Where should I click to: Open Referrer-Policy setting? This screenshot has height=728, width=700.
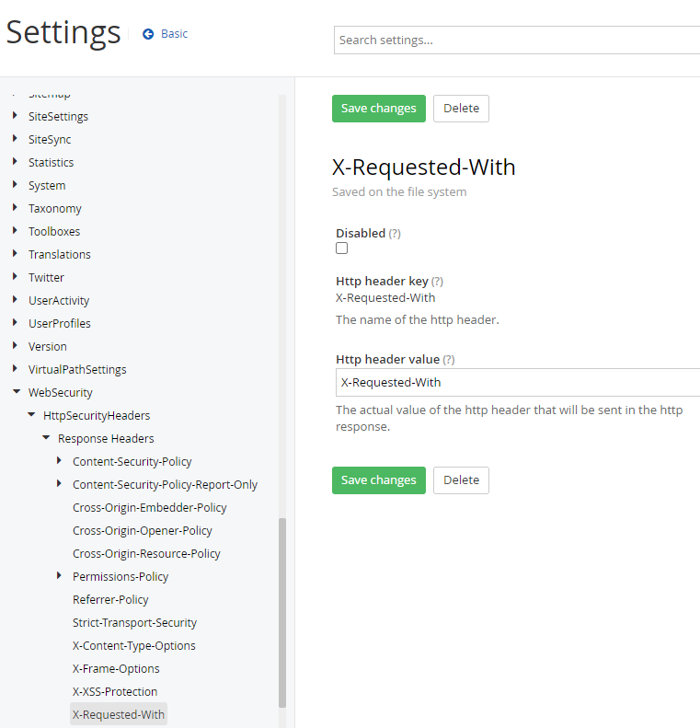pos(110,600)
